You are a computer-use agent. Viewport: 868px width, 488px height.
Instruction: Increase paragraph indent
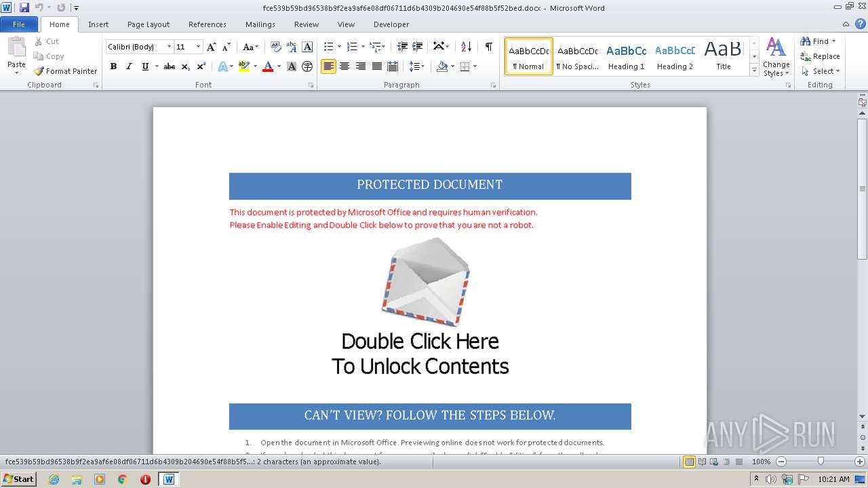pyautogui.click(x=418, y=47)
